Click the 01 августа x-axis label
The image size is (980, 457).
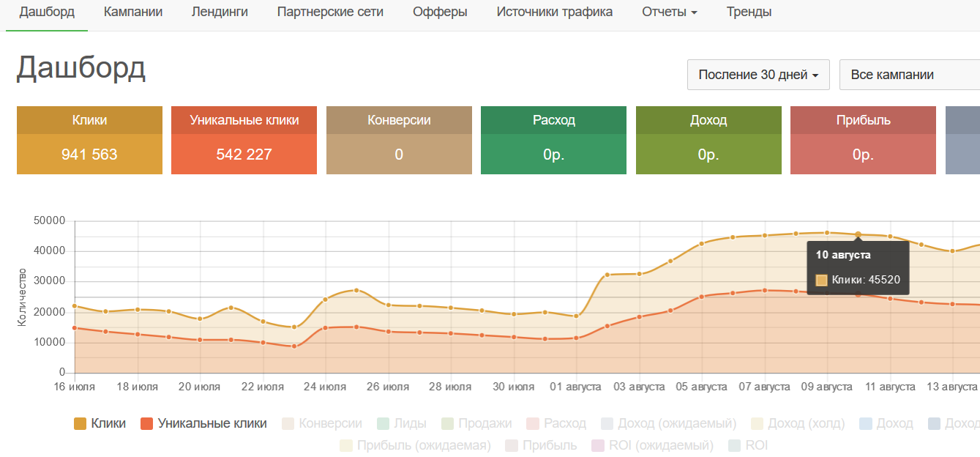click(576, 387)
